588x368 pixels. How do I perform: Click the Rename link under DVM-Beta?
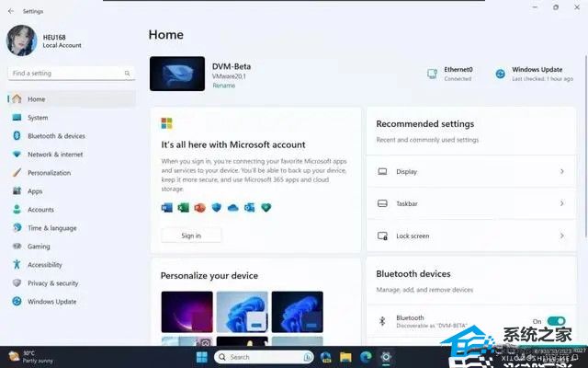[224, 86]
